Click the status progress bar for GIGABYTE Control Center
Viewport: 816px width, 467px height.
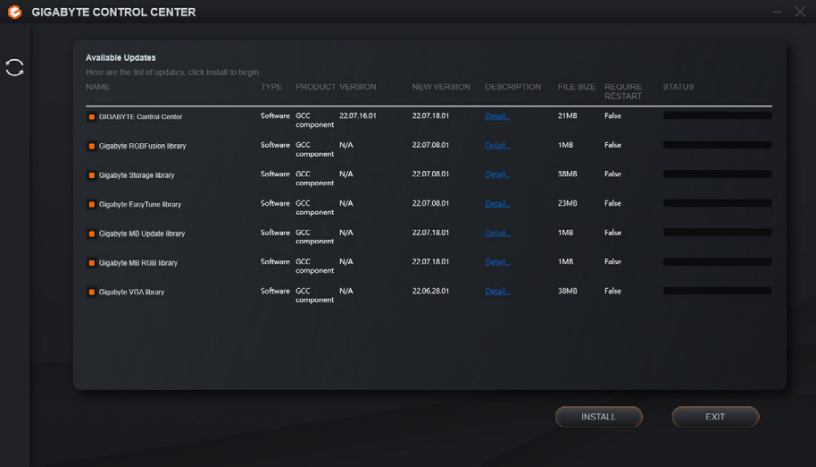(x=717, y=116)
